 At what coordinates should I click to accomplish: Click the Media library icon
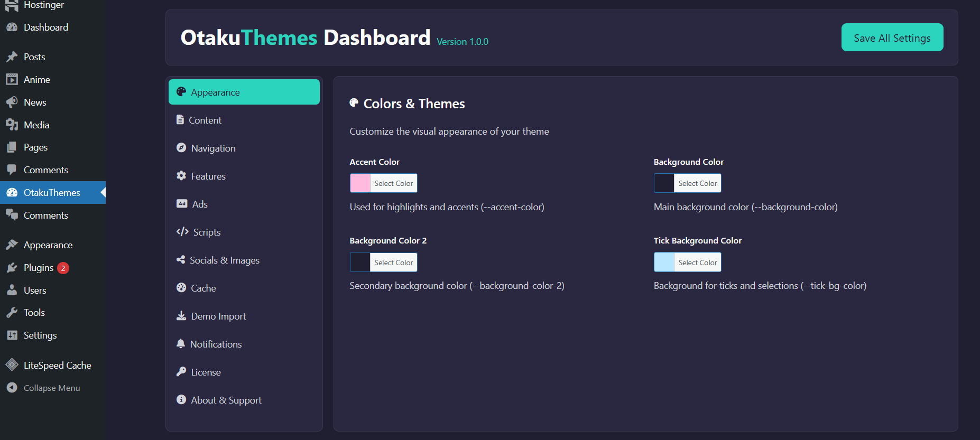12,125
